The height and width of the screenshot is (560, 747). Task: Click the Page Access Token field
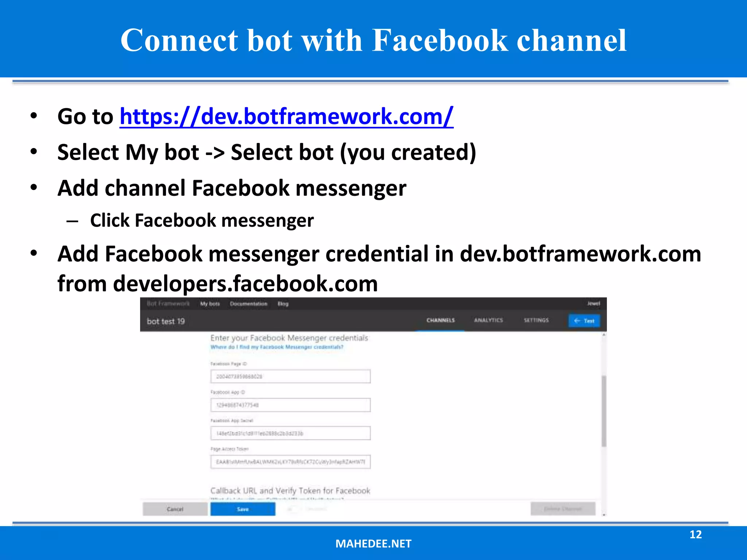tap(290, 462)
